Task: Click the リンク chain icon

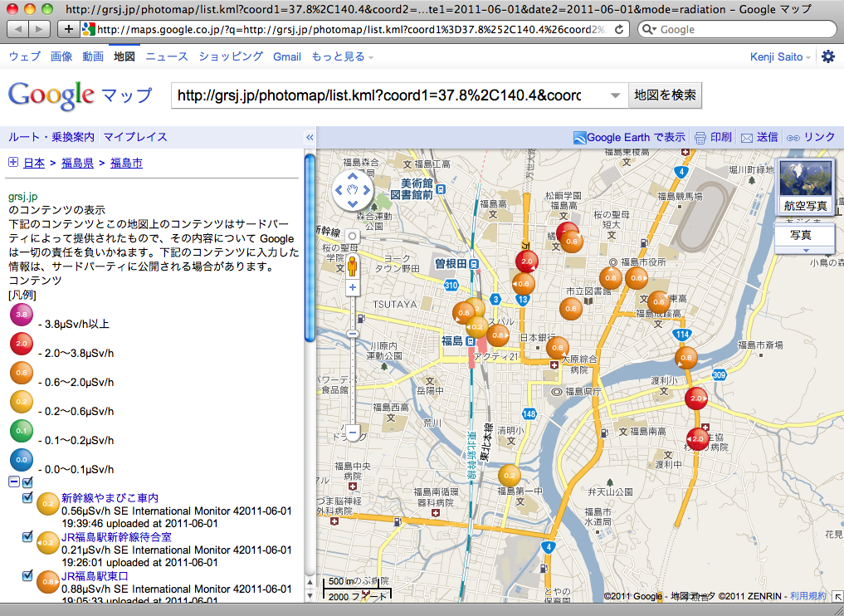Action: (793, 138)
